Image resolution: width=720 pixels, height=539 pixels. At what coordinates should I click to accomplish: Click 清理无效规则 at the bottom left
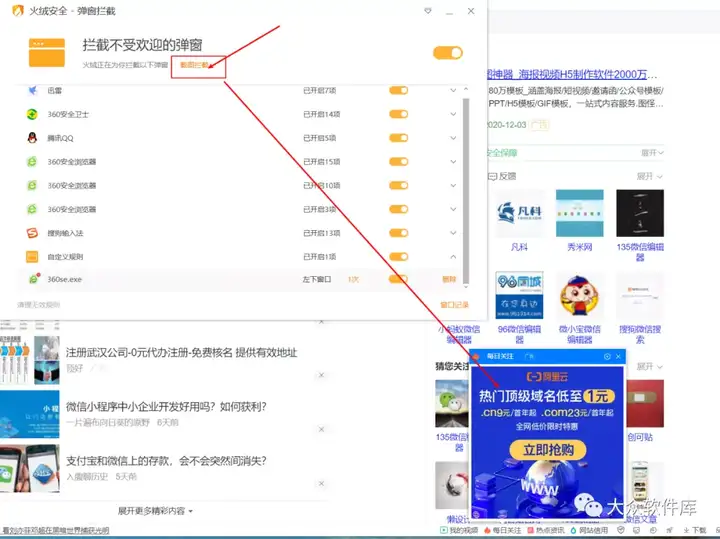tap(39, 305)
